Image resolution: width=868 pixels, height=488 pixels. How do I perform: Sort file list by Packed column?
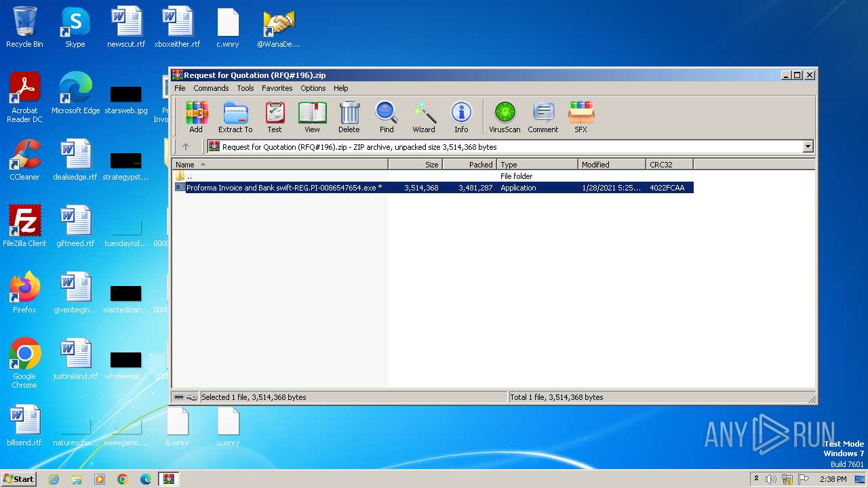click(469, 165)
